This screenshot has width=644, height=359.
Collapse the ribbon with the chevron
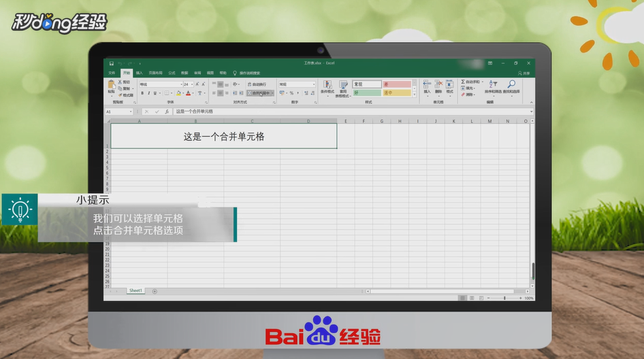click(531, 102)
